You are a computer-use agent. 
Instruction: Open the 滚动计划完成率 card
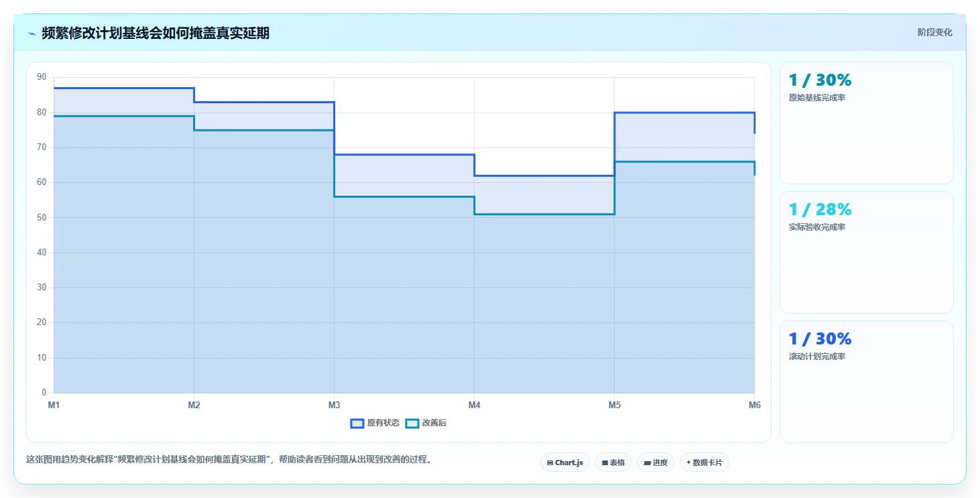pyautogui.click(x=866, y=381)
